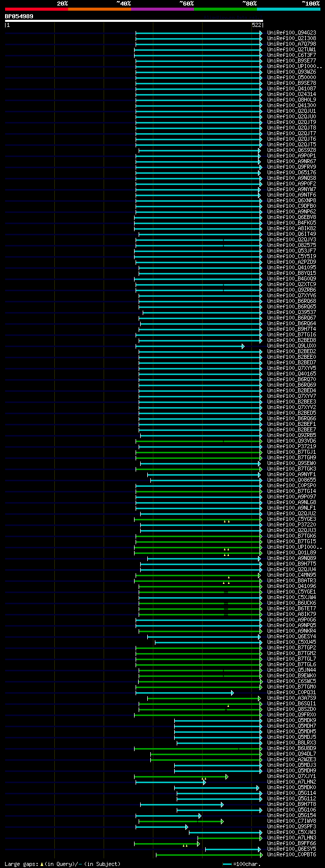Select hit label UniRef100_A9P0P1
Image resolution: width=325 pixels, height=868 pixels.
pos(291,156)
